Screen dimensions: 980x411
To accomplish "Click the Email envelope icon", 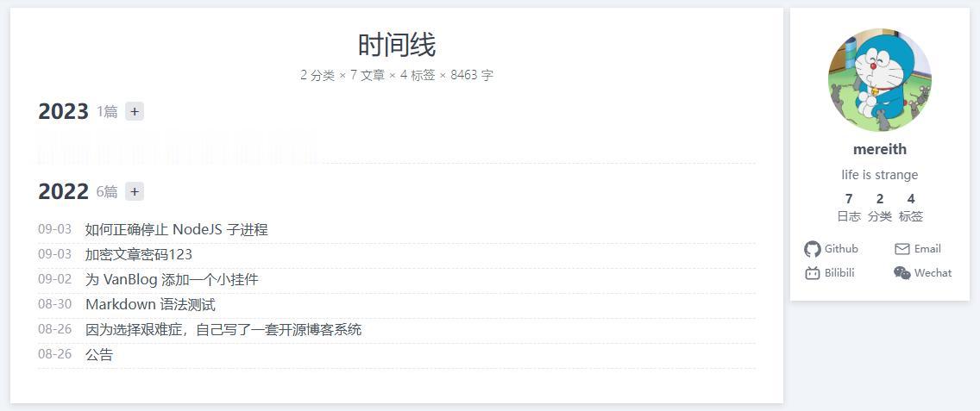I will point(902,249).
